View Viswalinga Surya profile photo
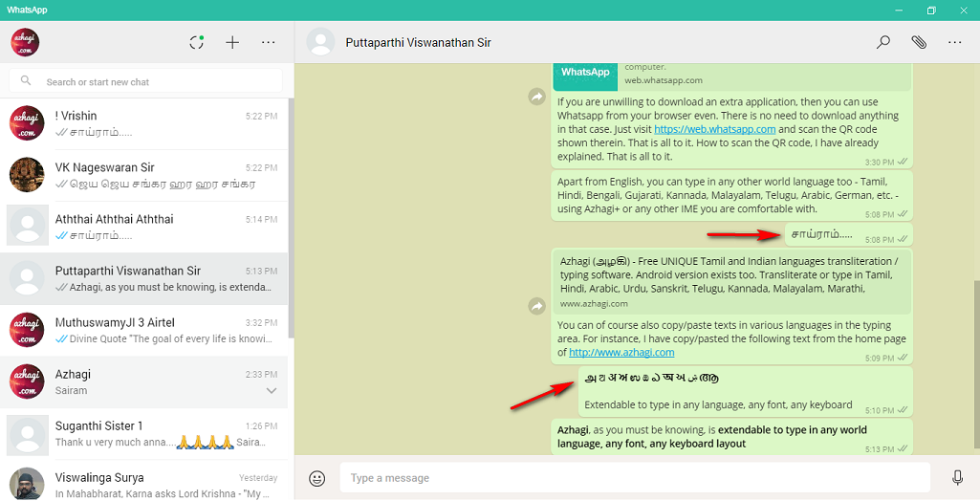Screen dimensions: 980x501 click(x=27, y=484)
